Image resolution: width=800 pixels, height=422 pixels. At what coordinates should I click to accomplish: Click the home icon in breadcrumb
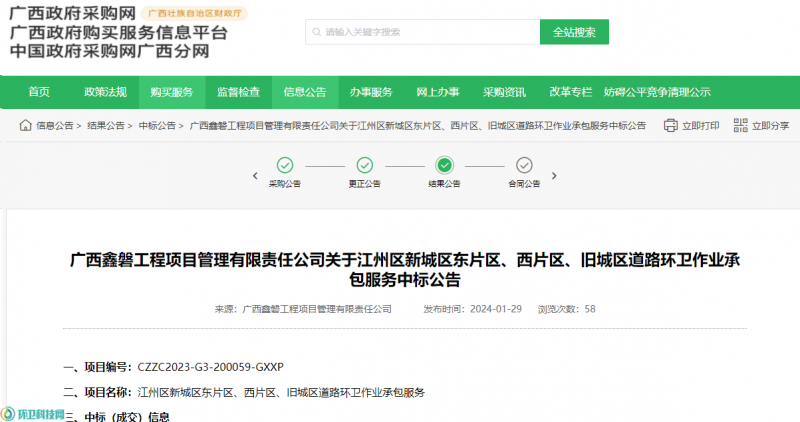[26, 125]
